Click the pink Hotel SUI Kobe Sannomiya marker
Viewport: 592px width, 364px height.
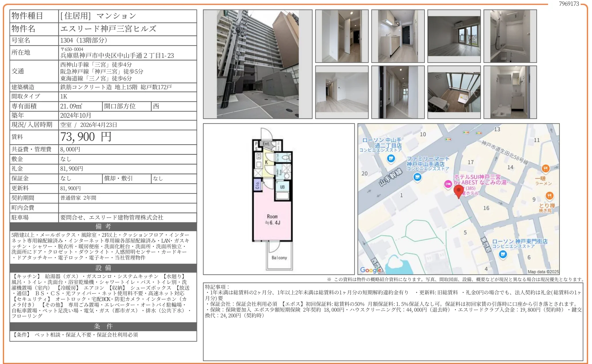[x=448, y=184]
